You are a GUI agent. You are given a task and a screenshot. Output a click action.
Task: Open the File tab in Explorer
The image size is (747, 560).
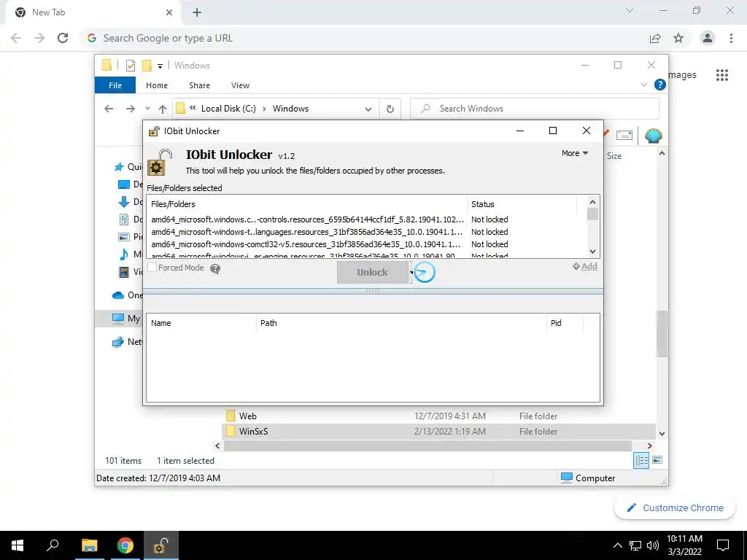pyautogui.click(x=115, y=85)
